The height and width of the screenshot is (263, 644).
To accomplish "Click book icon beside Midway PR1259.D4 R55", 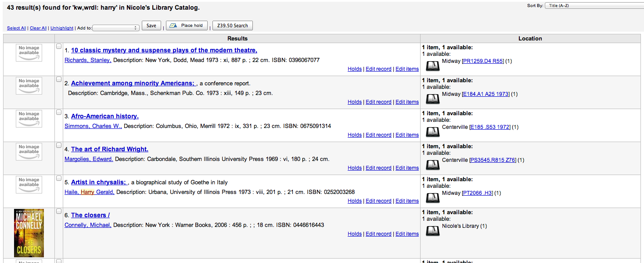I will [x=433, y=66].
